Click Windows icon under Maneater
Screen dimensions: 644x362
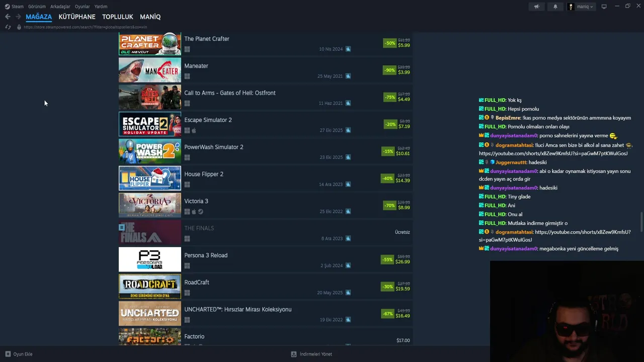coord(187,76)
